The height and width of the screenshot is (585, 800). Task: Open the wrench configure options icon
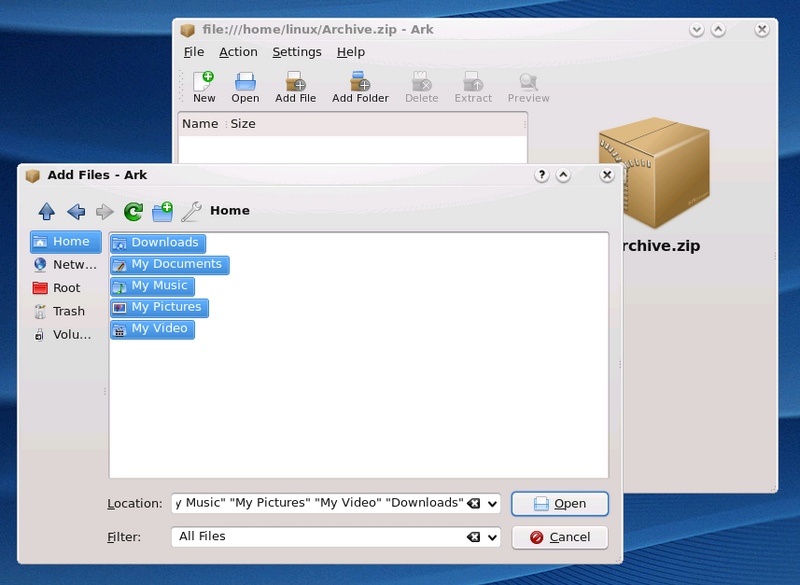pos(191,211)
